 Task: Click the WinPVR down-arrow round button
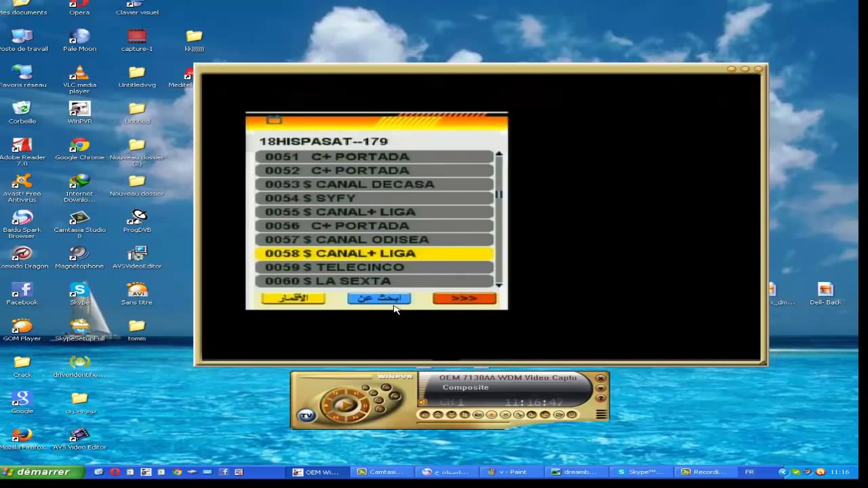coord(601,388)
